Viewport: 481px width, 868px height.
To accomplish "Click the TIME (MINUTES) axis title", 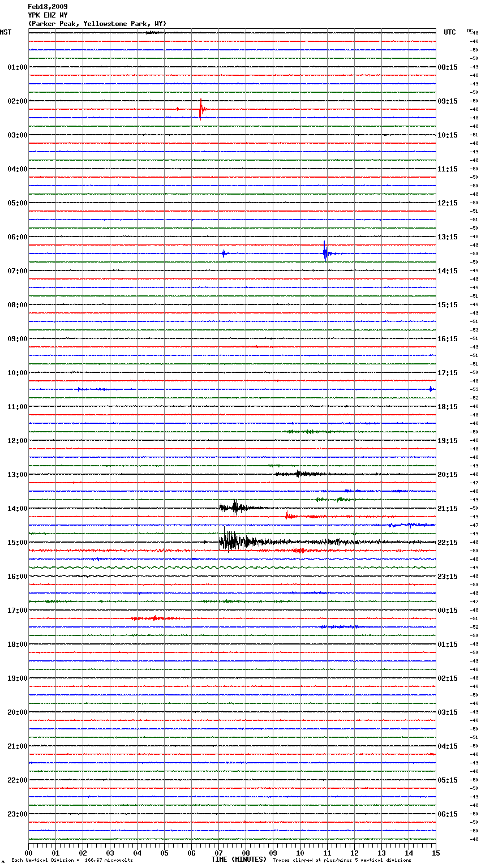I will point(239,860).
